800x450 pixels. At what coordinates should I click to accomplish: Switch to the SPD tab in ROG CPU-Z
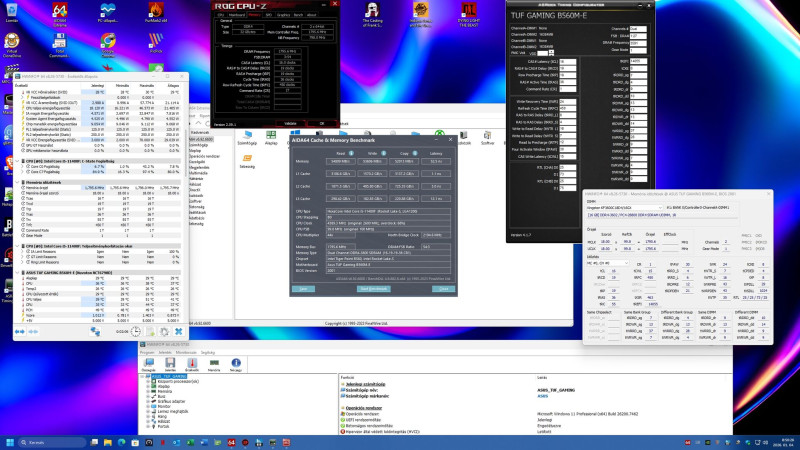[x=269, y=15]
